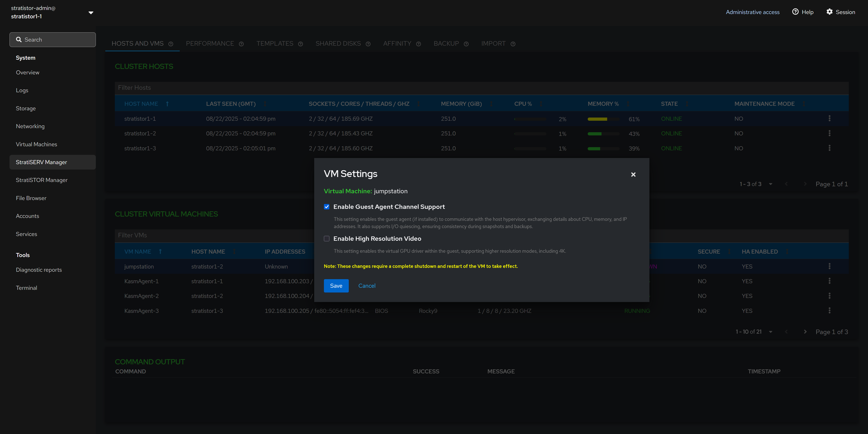Image resolution: width=868 pixels, height=434 pixels.
Task: Enable High Resolution Video checkbox
Action: click(x=326, y=238)
